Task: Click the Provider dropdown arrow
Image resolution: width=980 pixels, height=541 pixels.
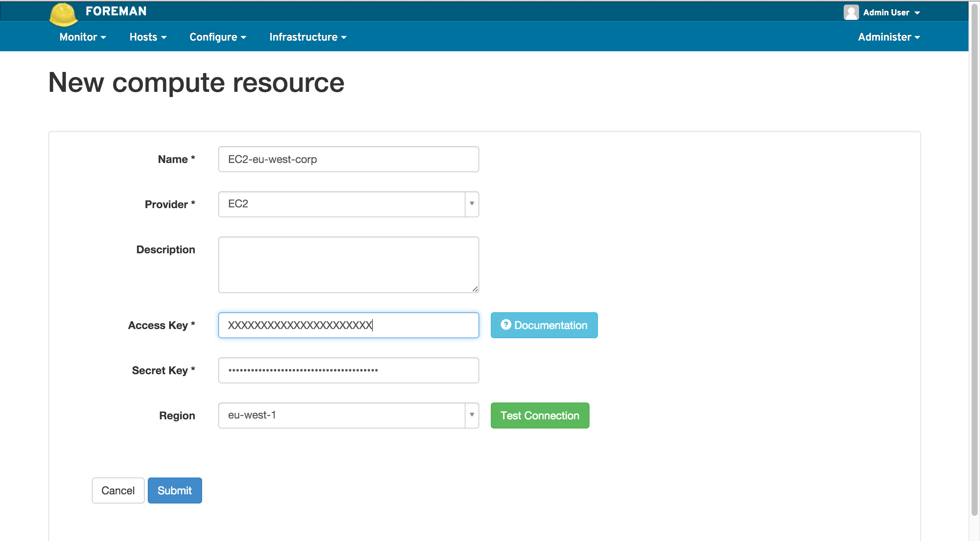Action: click(472, 204)
